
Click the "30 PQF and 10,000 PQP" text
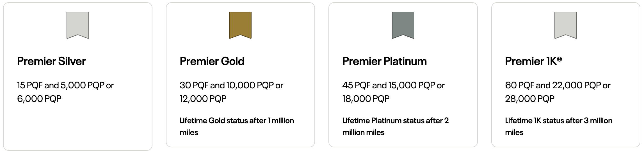click(227, 85)
